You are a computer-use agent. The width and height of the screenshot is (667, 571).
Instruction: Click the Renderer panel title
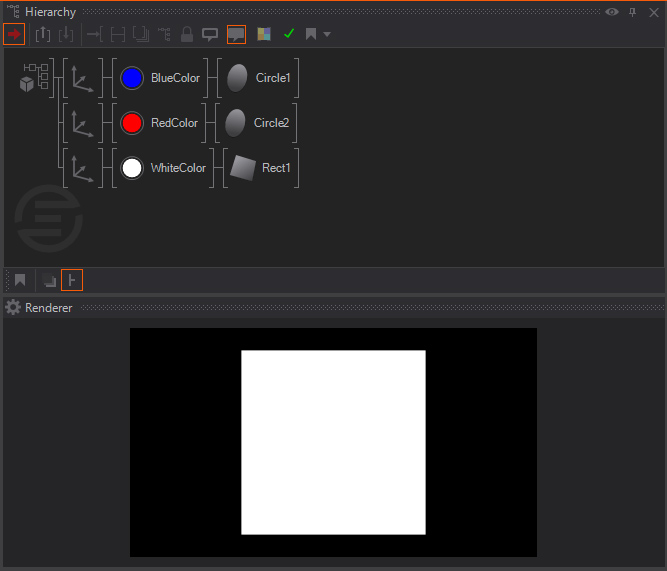click(x=48, y=308)
